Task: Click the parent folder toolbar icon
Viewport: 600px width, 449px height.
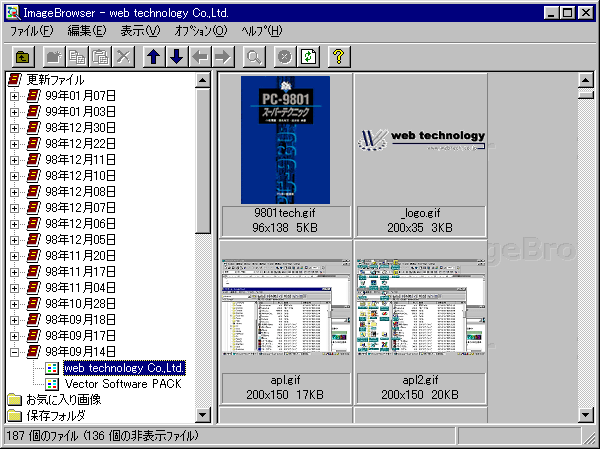Action: pyautogui.click(x=23, y=57)
